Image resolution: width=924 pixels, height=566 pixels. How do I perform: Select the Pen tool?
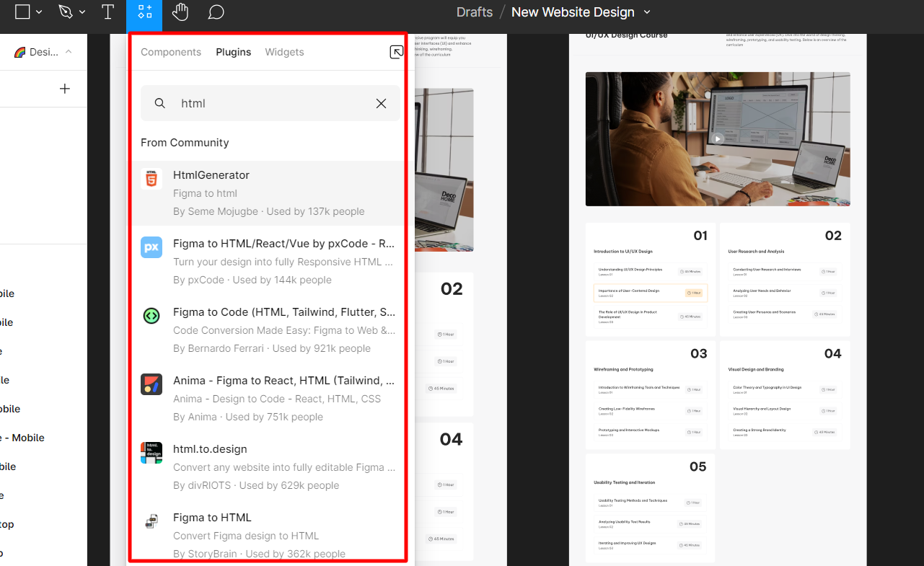(x=66, y=12)
